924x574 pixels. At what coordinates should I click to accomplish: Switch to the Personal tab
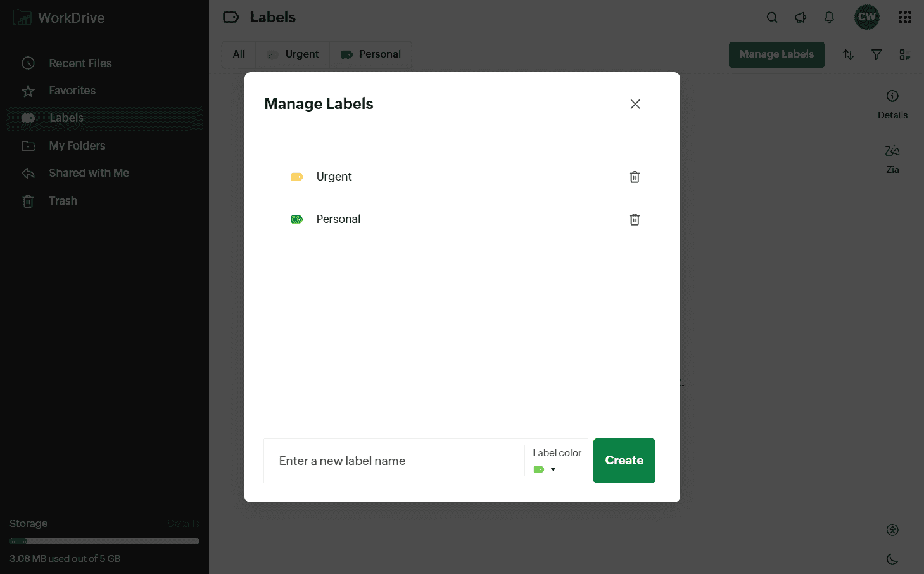(371, 54)
